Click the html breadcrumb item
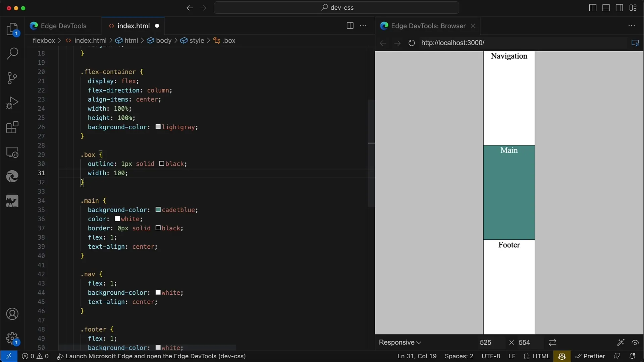 (131, 40)
